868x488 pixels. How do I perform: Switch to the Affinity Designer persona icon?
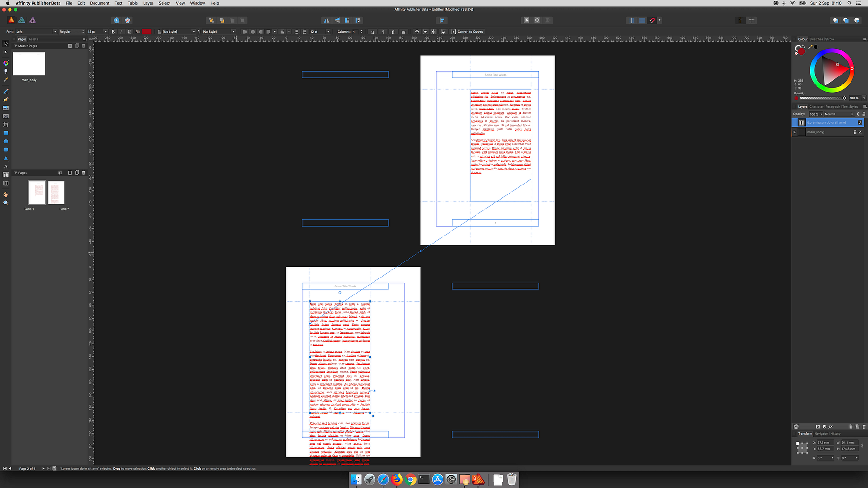coord(22,20)
